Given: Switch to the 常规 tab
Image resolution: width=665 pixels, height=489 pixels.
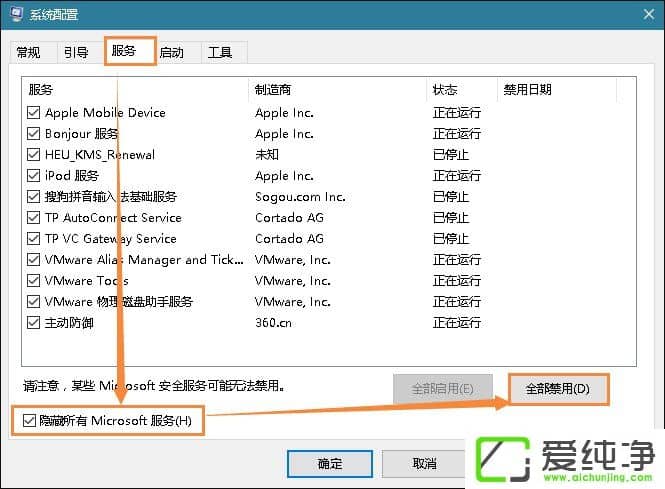Looking at the screenshot, I should [x=29, y=53].
